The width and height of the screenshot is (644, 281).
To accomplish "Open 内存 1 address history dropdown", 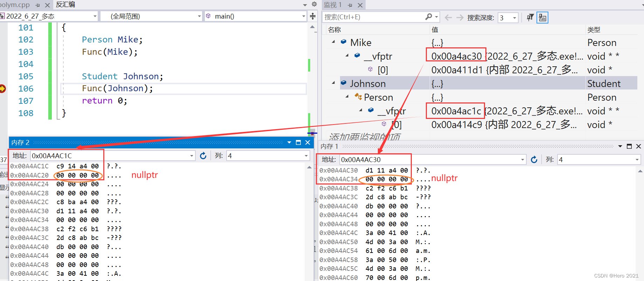I will 522,160.
